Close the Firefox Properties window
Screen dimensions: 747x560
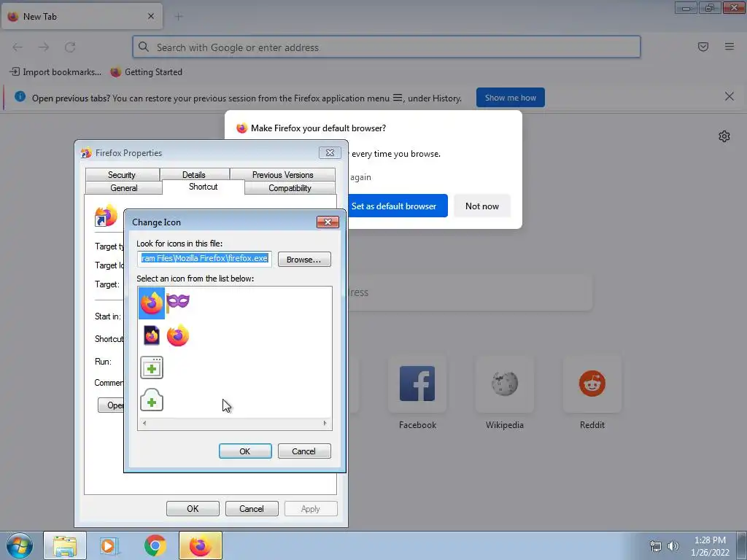[x=330, y=153]
